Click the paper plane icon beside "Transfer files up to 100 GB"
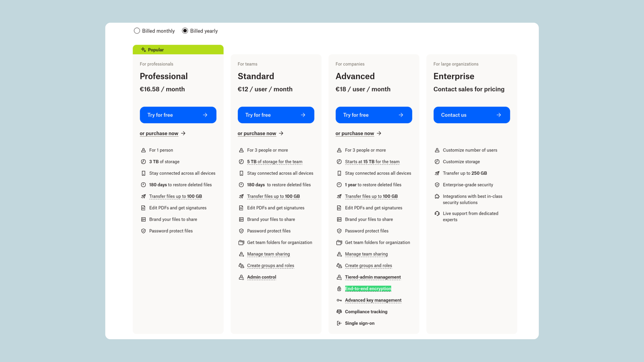644x362 pixels. (143, 196)
